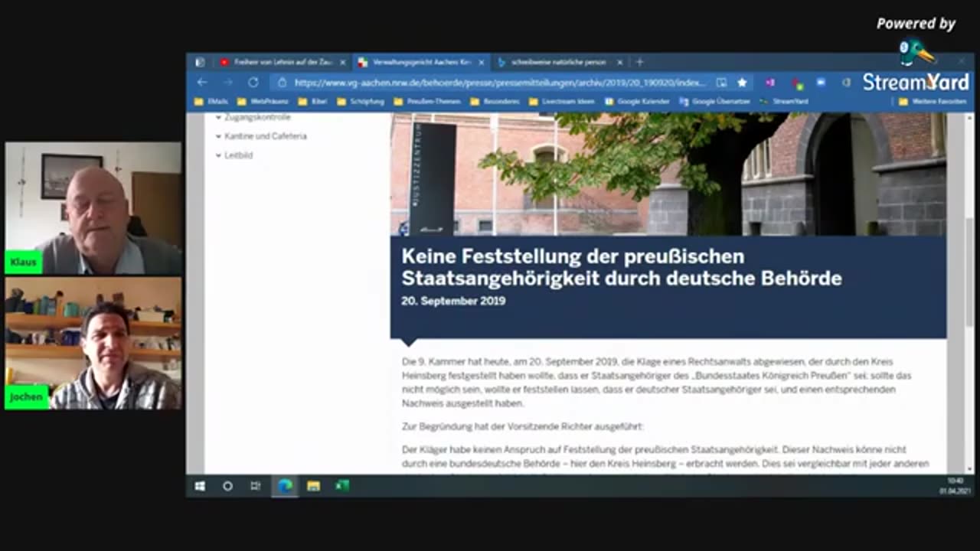The height and width of the screenshot is (551, 980).
Task: Open the StreamYard bookmark
Action: (784, 101)
